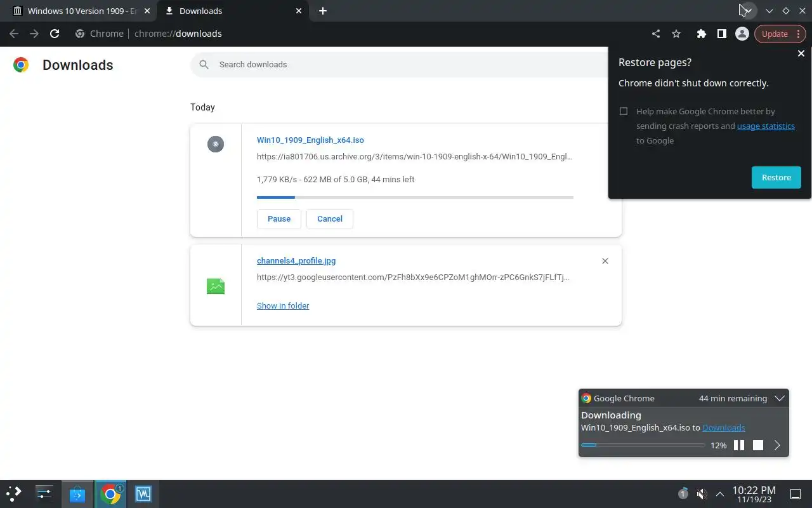Click the muted volume tray icon
The width and height of the screenshot is (812, 508).
pyautogui.click(x=702, y=493)
